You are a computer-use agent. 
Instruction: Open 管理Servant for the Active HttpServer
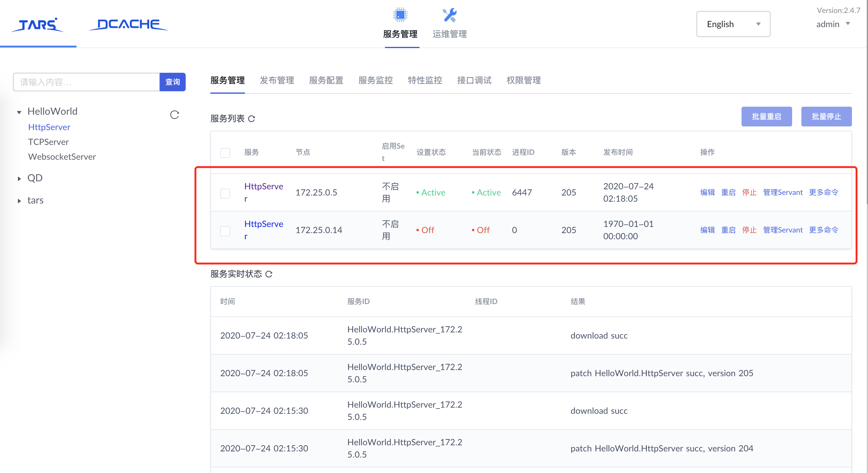coord(783,192)
